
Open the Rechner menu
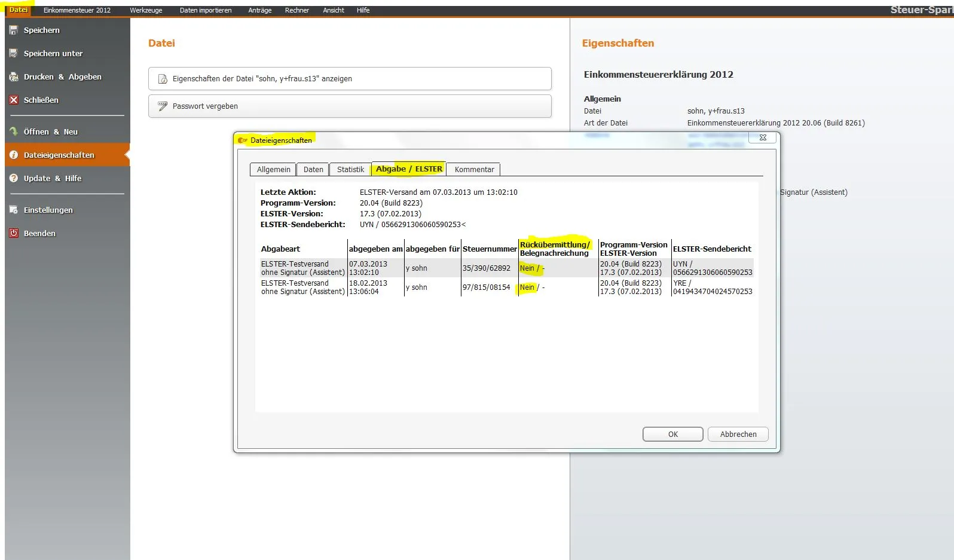coord(296,10)
